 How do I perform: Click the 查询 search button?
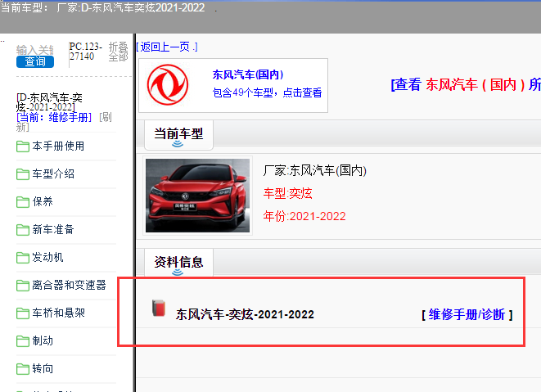click(35, 61)
